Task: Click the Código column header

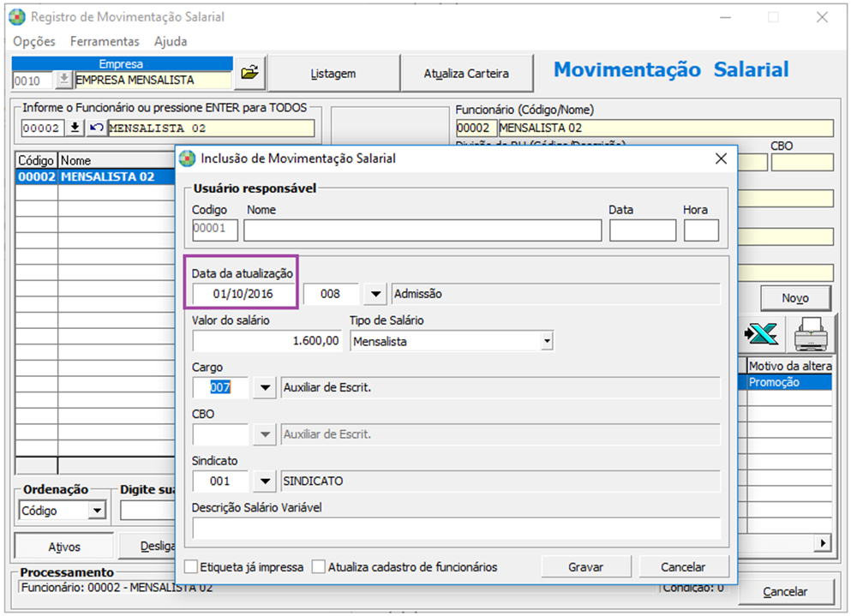Action: coord(36,161)
